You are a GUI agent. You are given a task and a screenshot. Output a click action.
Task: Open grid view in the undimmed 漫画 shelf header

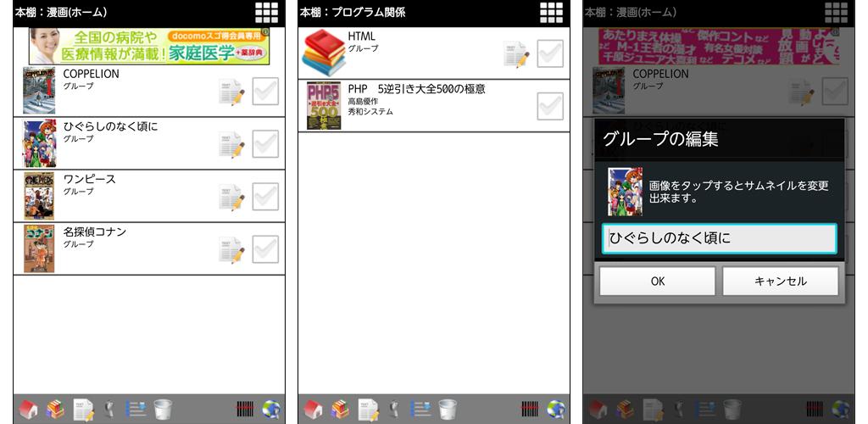[x=267, y=12]
